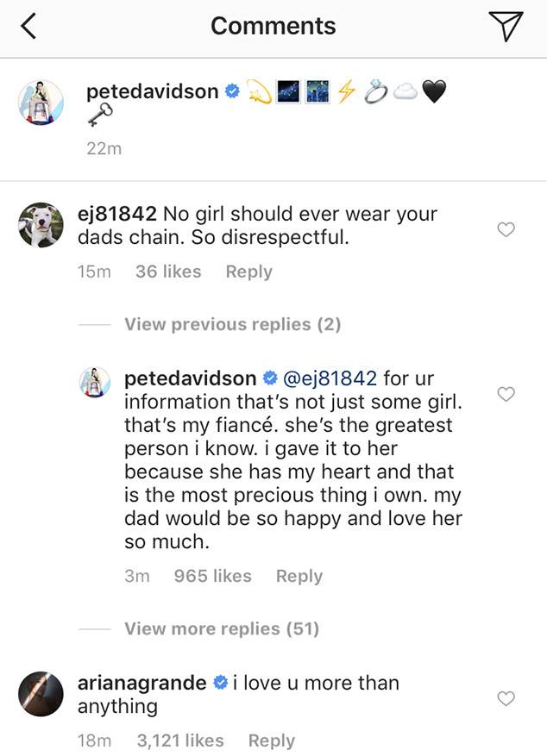The height and width of the screenshot is (756, 547).
Task: View the 965 likes list
Action: tap(213, 576)
